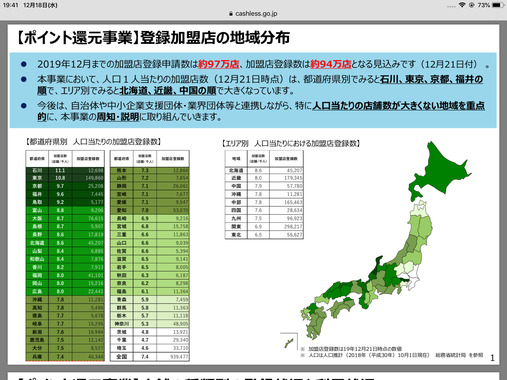This screenshot has width=507, height=380.
Task: Tap the footnote 加盟店登録数は19年12月21日時点の数値
Action: [x=355, y=349]
